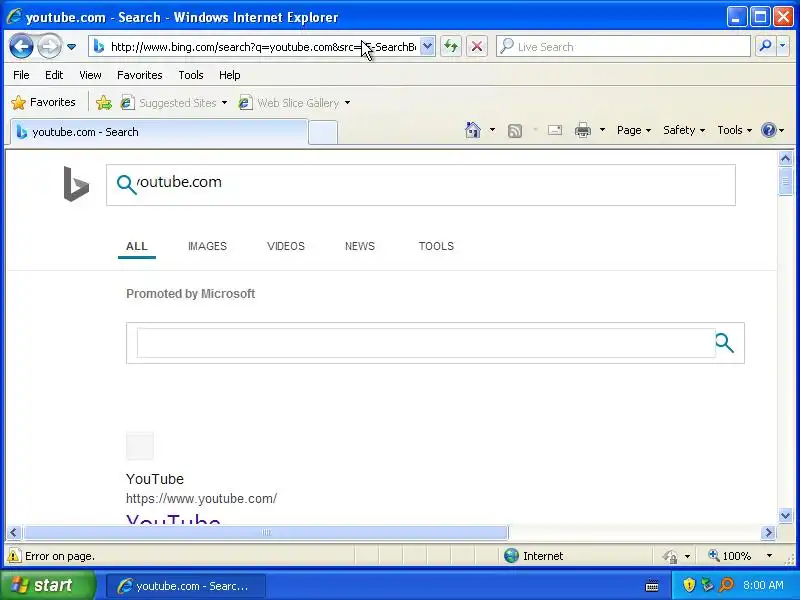Open search provider options dropdown

(x=783, y=47)
